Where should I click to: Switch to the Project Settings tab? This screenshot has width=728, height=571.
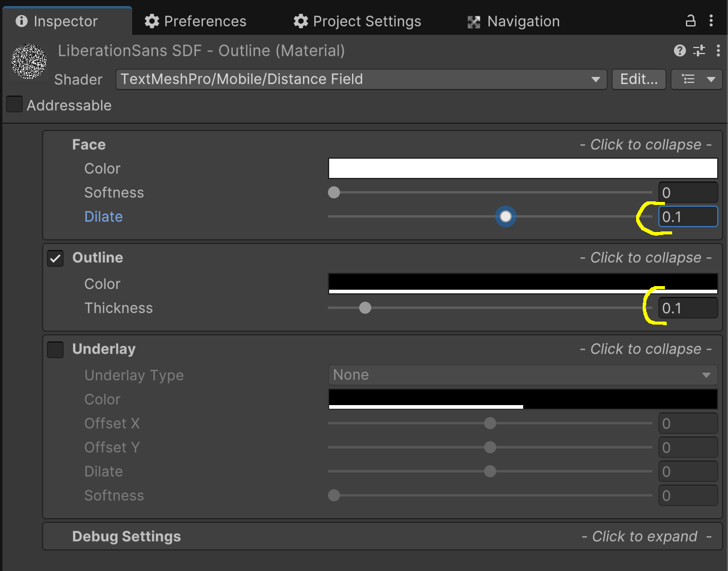[x=357, y=22]
